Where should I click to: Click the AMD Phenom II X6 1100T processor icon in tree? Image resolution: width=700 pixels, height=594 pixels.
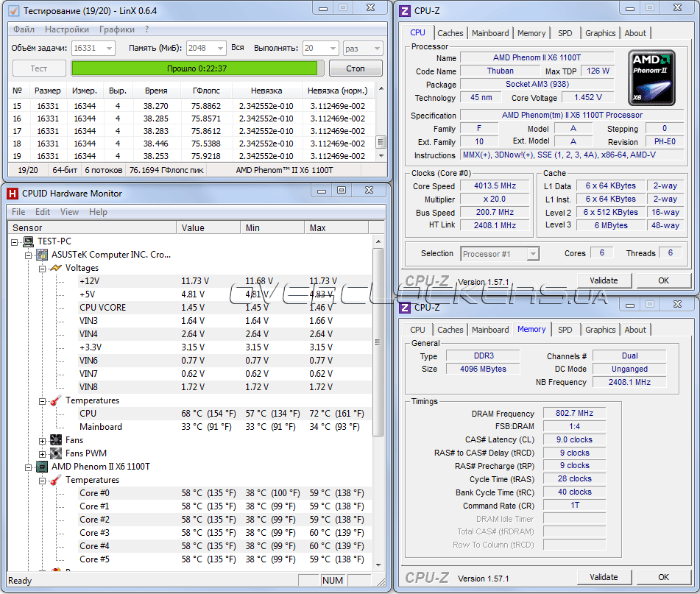[43, 467]
